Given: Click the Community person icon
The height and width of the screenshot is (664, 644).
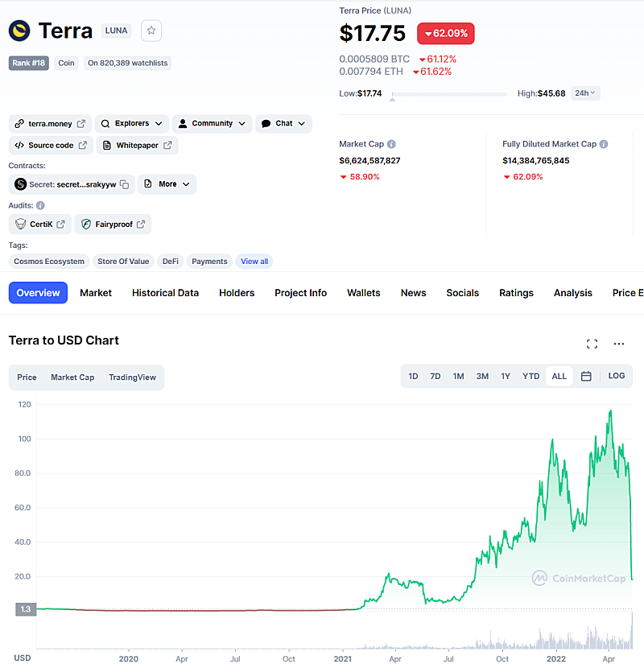Looking at the screenshot, I should [183, 123].
